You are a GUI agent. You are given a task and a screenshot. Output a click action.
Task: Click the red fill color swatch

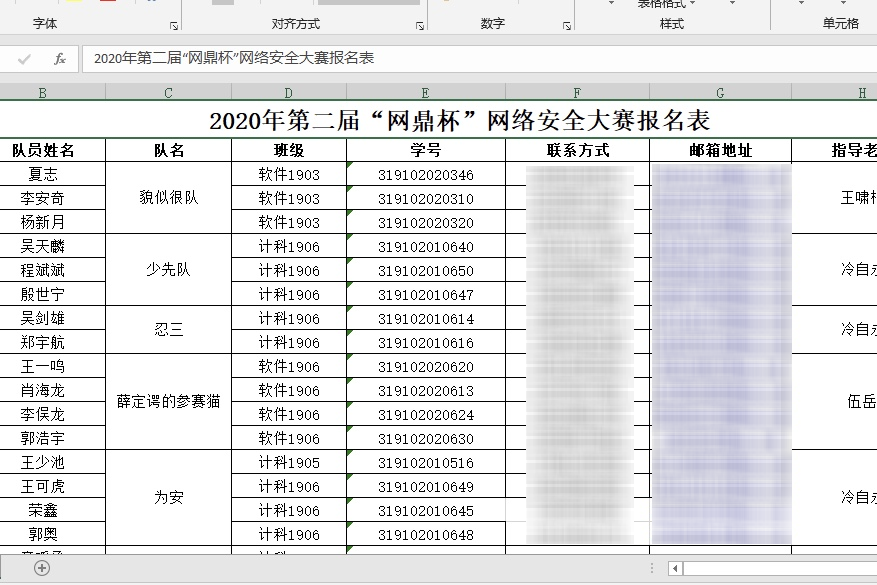[x=107, y=3]
